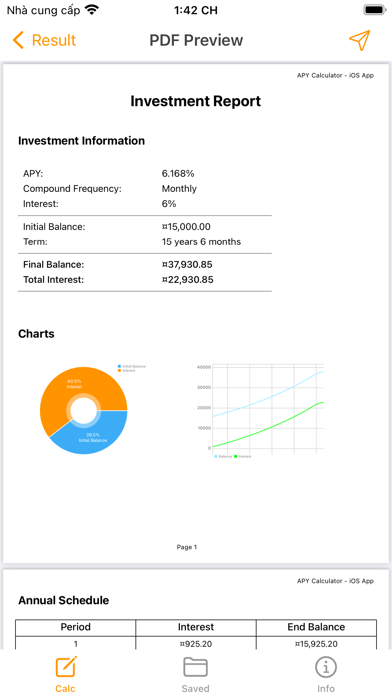Screen dimensions: 392x696
Task: Click the End Balance column header
Action: click(x=316, y=627)
